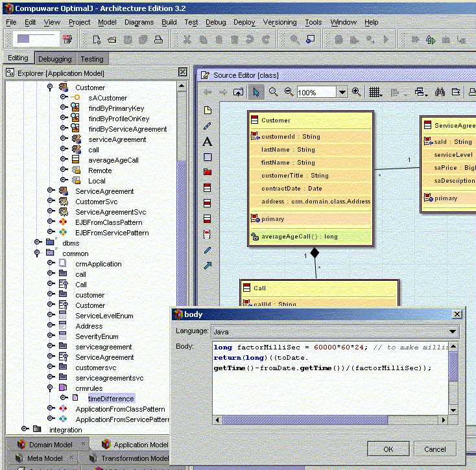Click the back arrow in Source Editor toolbar
This screenshot has width=476, height=470.
[208, 92]
